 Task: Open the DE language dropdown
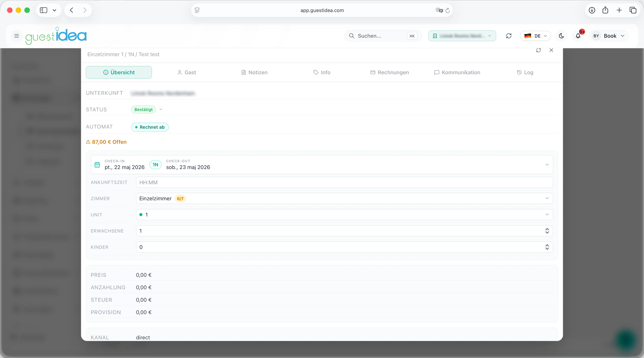[x=536, y=36]
